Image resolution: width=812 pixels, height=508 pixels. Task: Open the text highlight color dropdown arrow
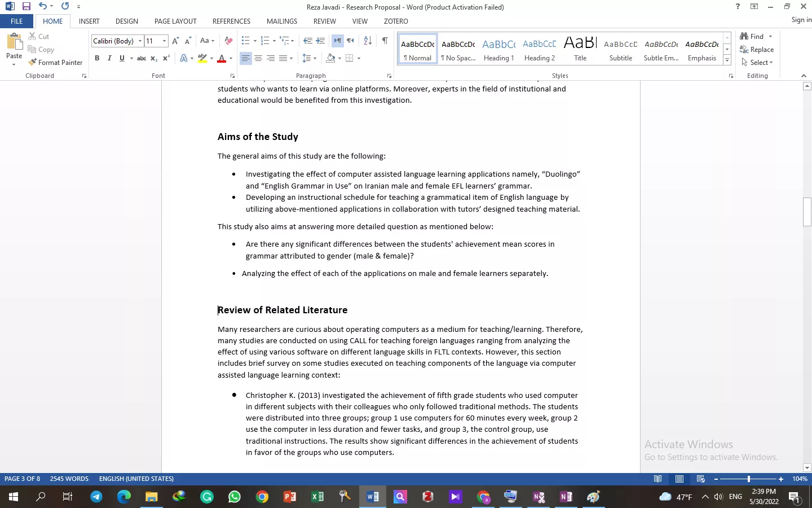tap(211, 58)
